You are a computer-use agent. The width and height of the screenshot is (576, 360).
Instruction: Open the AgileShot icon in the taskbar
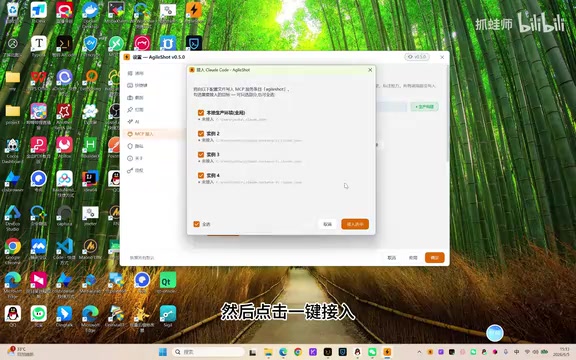click(x=387, y=352)
